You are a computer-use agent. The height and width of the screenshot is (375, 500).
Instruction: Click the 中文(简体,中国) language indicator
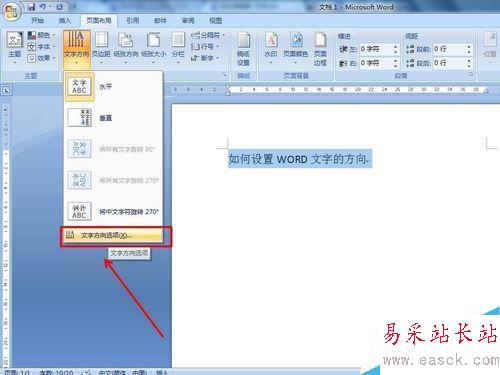point(123,372)
